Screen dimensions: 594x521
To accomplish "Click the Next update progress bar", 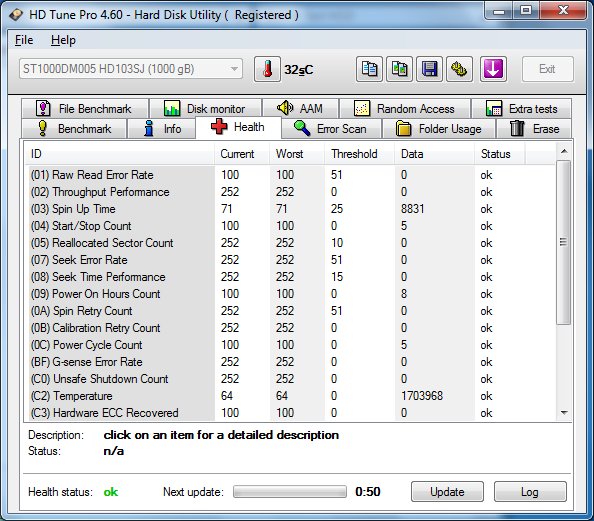I will [x=290, y=492].
